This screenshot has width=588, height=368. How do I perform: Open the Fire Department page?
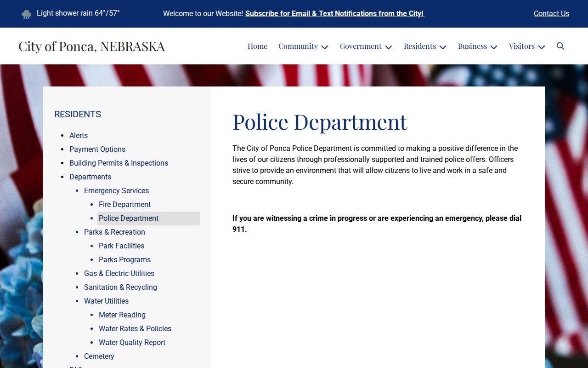pyautogui.click(x=124, y=204)
